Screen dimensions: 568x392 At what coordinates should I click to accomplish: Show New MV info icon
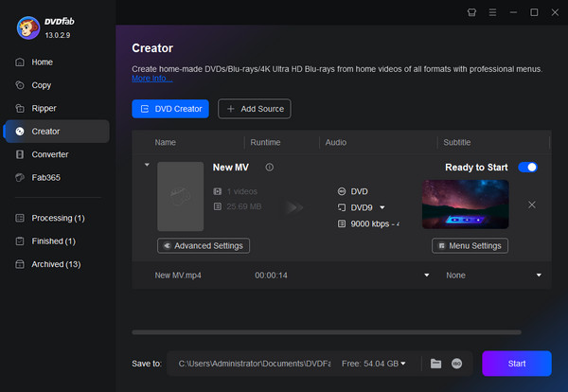tap(270, 168)
